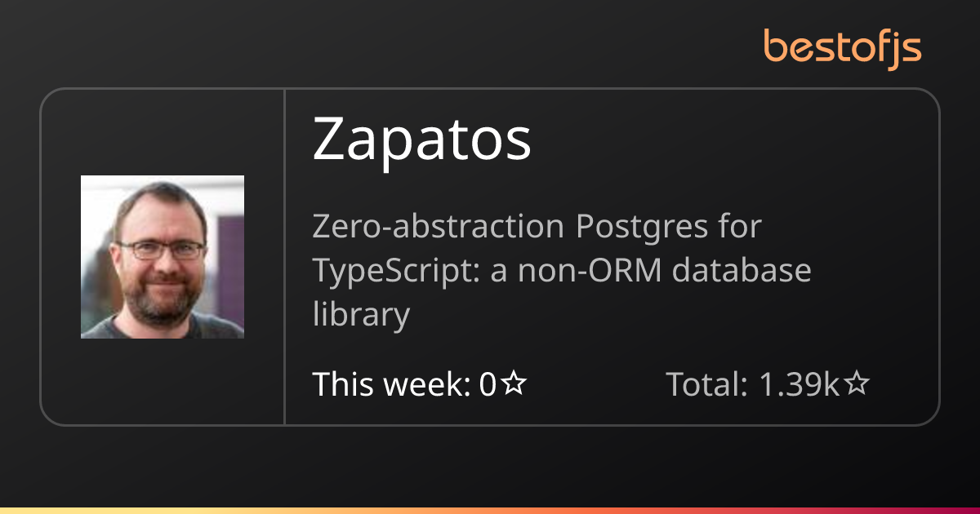Click the word "week" in the stats row

[421, 384]
